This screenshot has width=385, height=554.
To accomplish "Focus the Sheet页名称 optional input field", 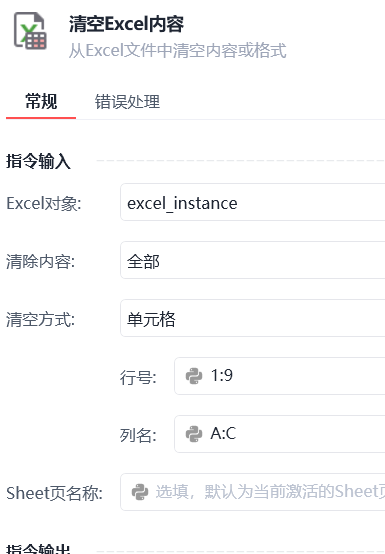I will (253, 492).
